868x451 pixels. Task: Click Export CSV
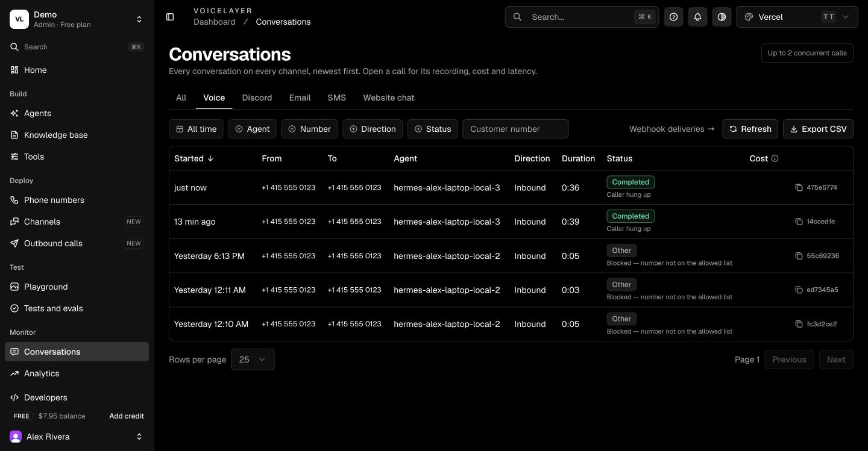point(818,129)
